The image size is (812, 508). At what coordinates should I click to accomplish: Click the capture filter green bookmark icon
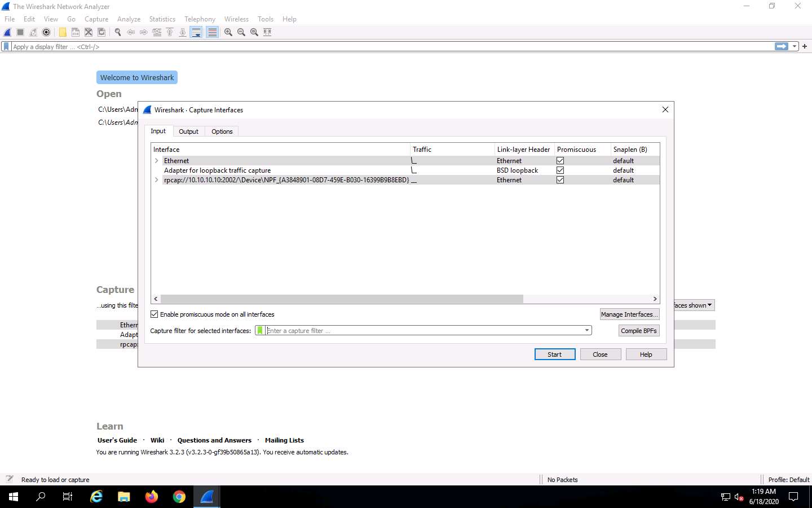(x=260, y=331)
